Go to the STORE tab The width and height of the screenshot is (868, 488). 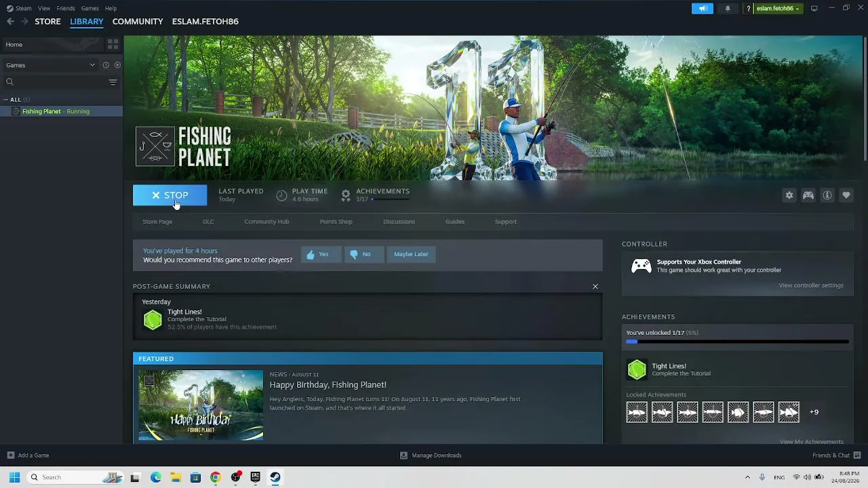click(47, 22)
